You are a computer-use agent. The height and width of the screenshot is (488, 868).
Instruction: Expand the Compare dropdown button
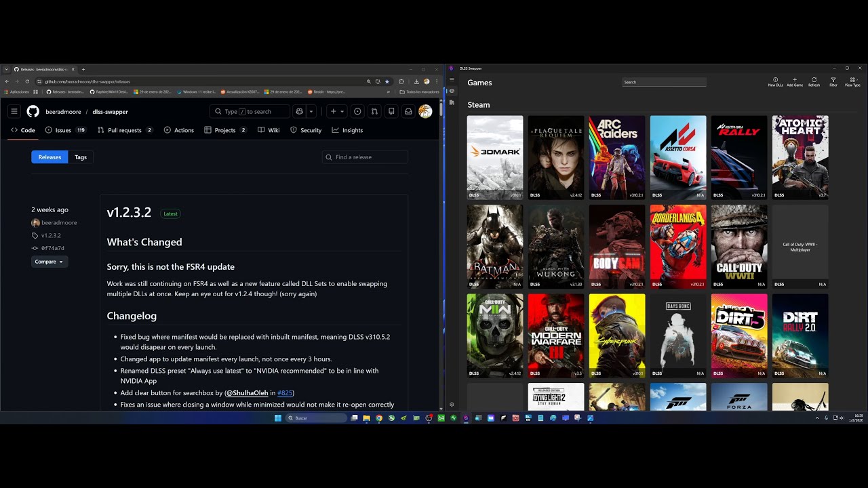50,262
